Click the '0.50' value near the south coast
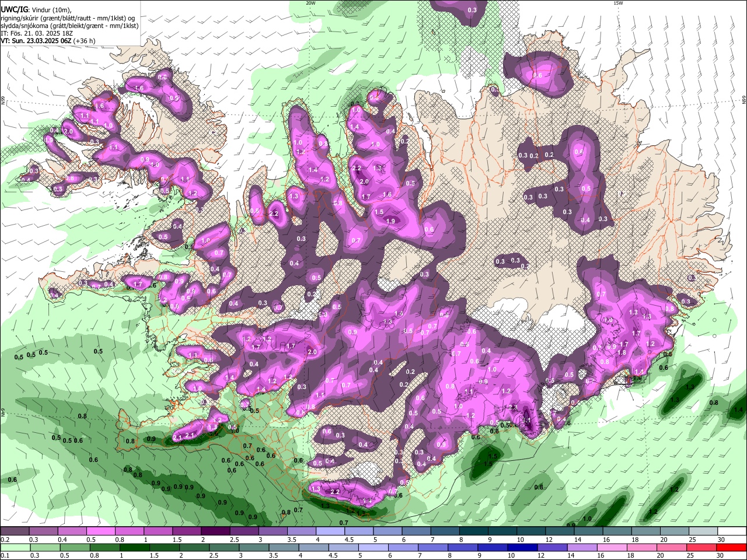 pos(505,425)
